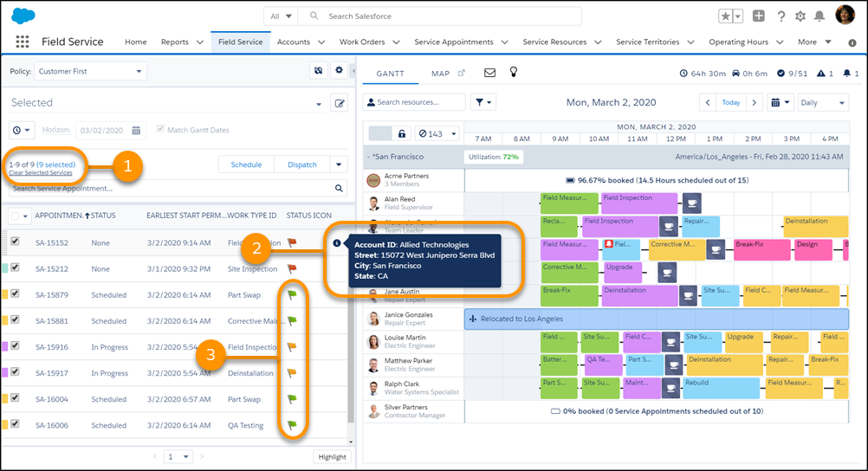
Task: Uncheck the SA-15152 appointment checkbox
Action: (15, 243)
